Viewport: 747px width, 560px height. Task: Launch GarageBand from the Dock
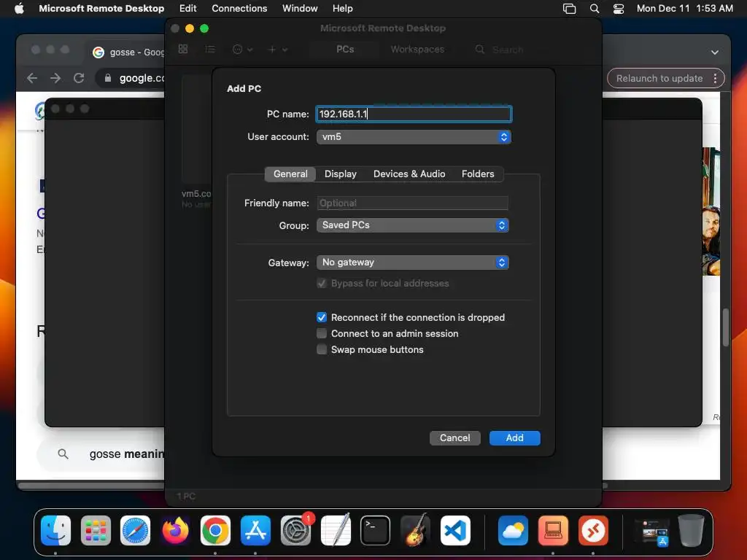coord(415,530)
